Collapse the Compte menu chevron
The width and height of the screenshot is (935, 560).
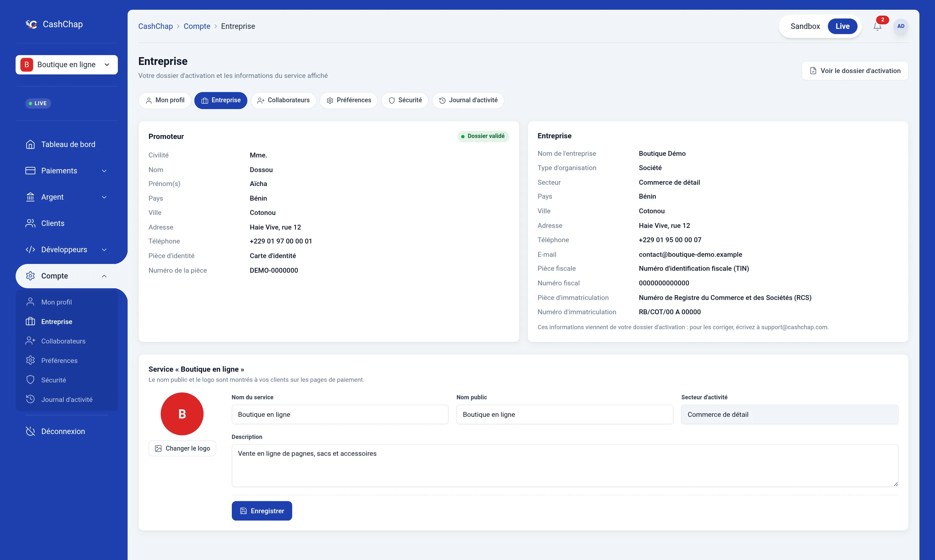(x=104, y=276)
